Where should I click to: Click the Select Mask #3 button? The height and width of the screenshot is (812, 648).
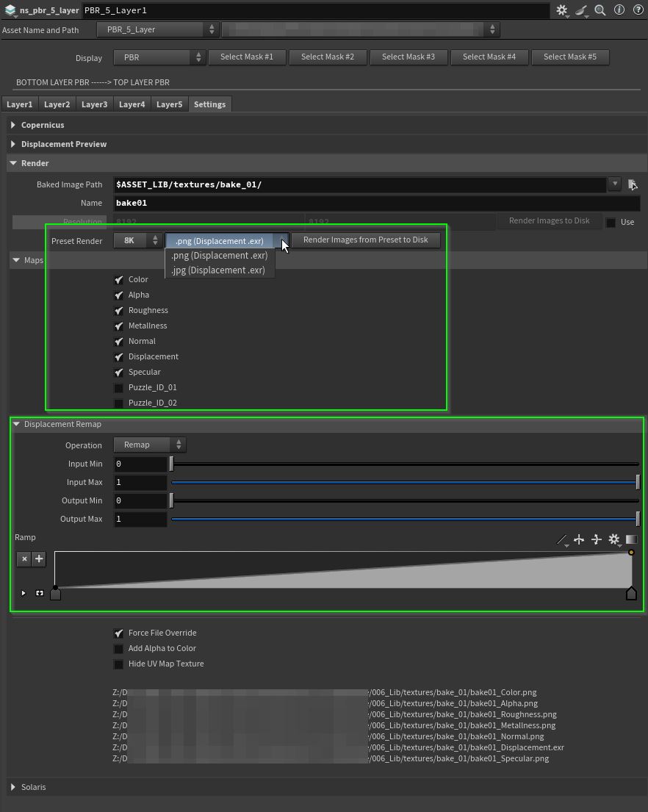(408, 57)
